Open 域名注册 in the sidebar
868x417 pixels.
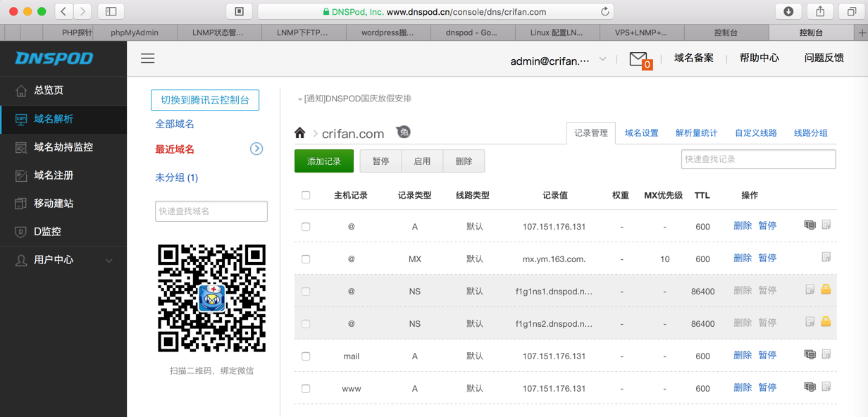pos(63,175)
